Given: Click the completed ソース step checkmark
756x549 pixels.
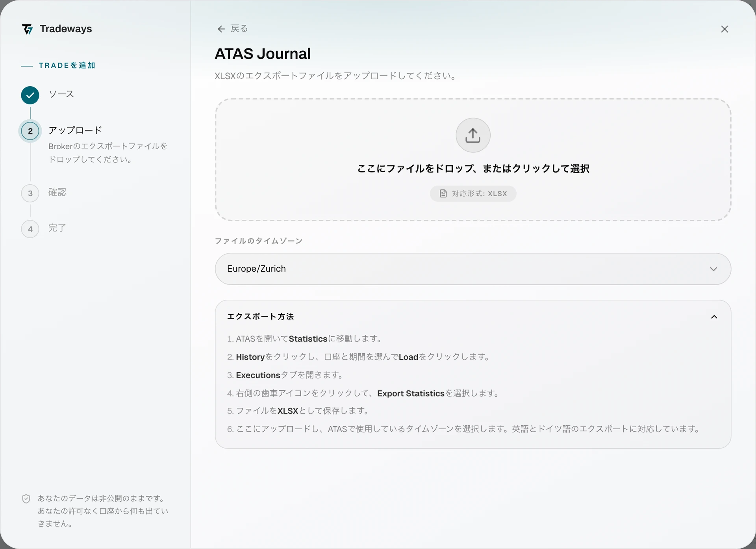Looking at the screenshot, I should click(x=30, y=95).
